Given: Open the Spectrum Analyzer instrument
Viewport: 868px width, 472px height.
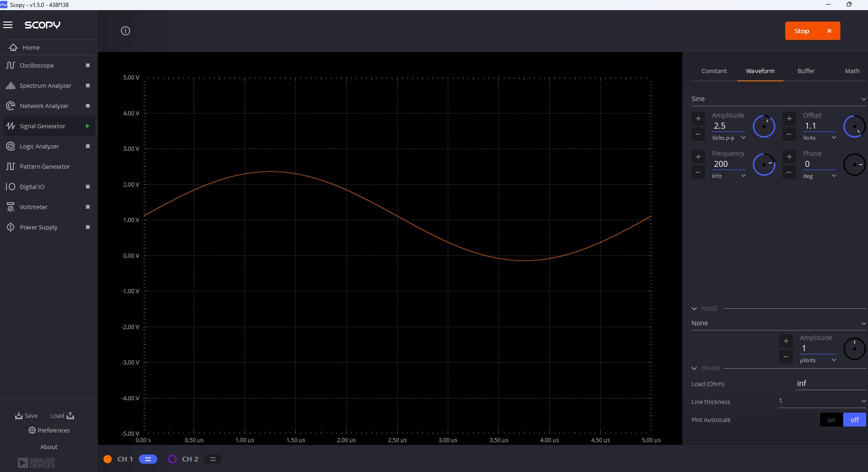Looking at the screenshot, I should point(45,85).
